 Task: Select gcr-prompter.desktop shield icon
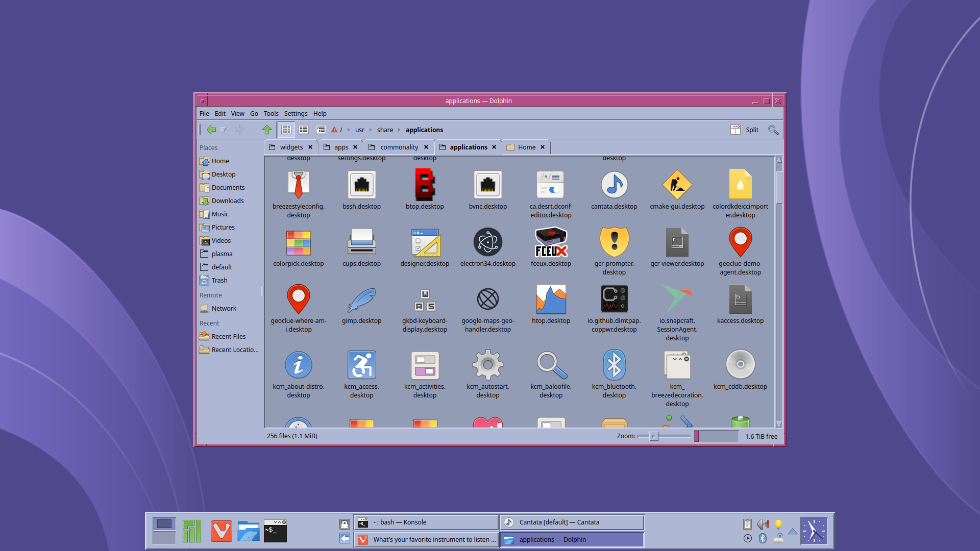pos(614,242)
